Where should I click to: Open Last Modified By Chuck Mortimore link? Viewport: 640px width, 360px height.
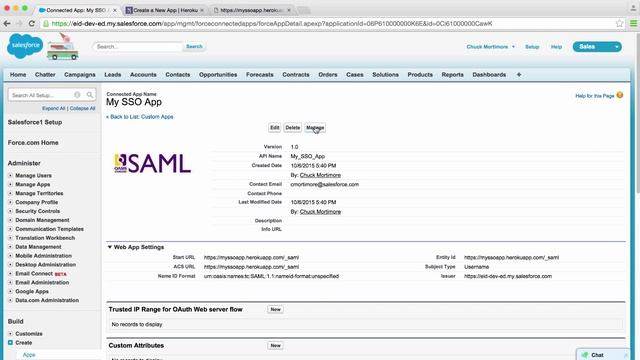tap(320, 212)
